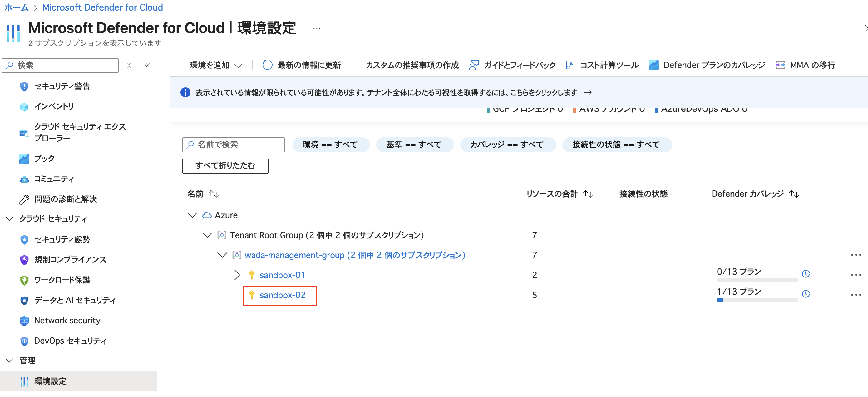Collapse the クラウド セキュリティ section
This screenshot has width=868, height=397.
pyautogui.click(x=9, y=219)
